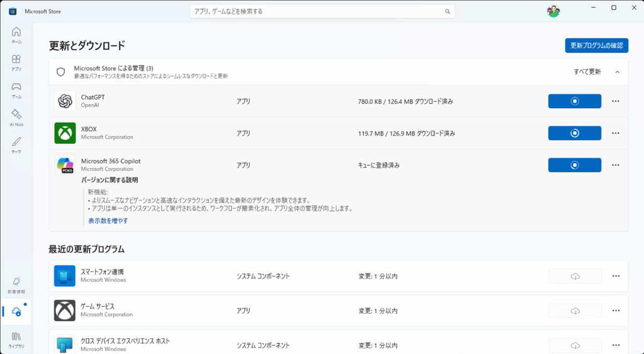Open the Home (ホーム) sidebar icon

[x=16, y=35]
